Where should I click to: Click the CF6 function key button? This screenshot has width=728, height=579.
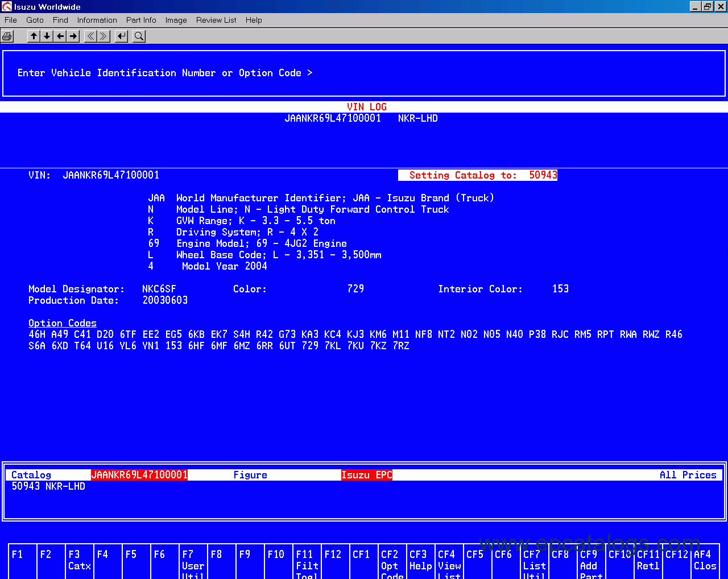506,561
